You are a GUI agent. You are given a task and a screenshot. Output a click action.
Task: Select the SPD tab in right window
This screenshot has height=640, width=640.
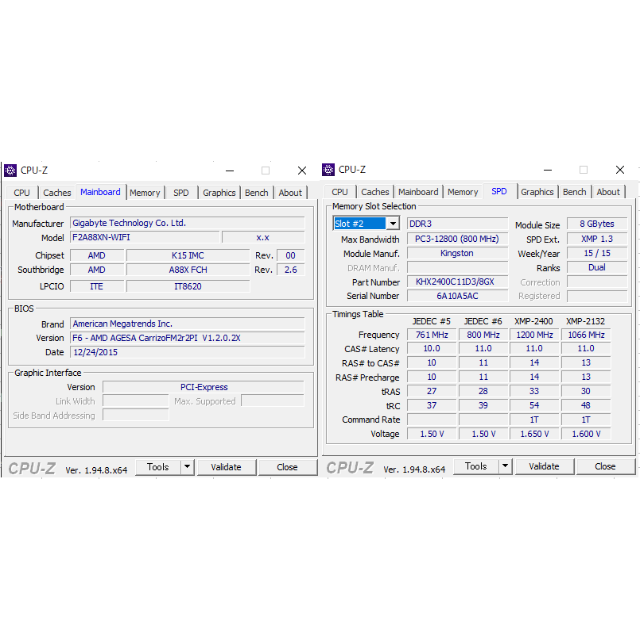point(499,191)
